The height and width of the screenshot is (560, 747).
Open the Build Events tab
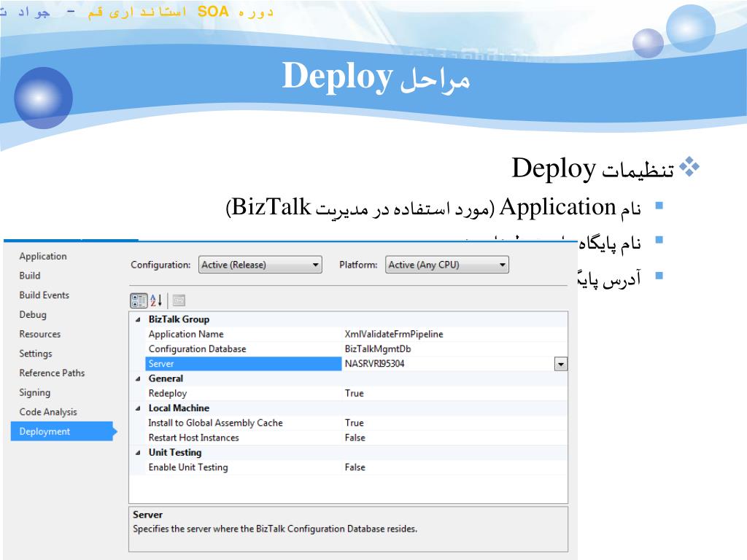pyautogui.click(x=44, y=295)
